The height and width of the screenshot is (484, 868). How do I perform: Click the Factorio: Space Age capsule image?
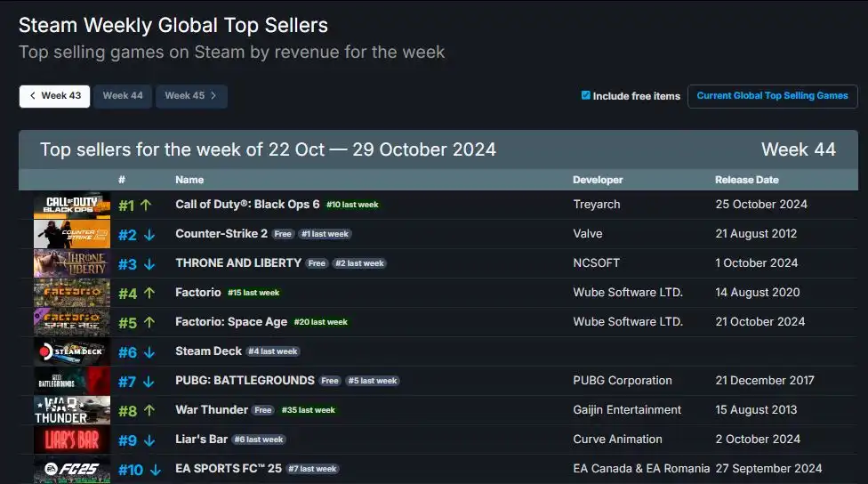pos(72,322)
